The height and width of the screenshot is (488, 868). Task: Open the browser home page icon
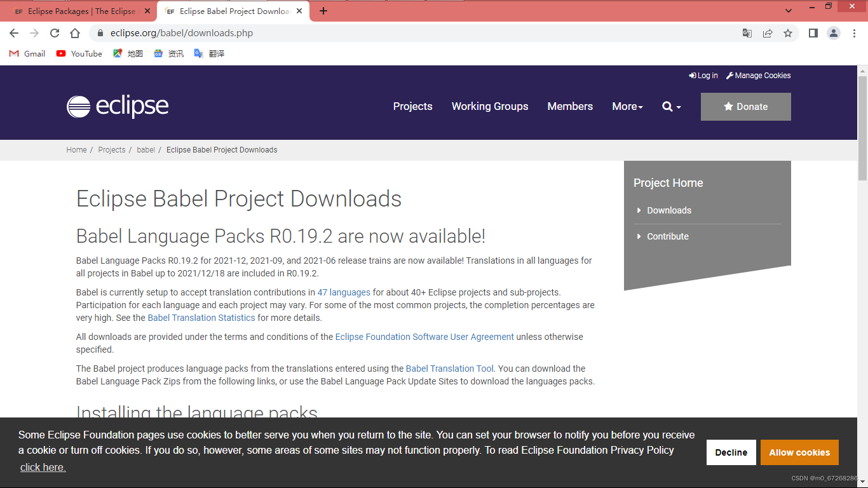point(75,33)
